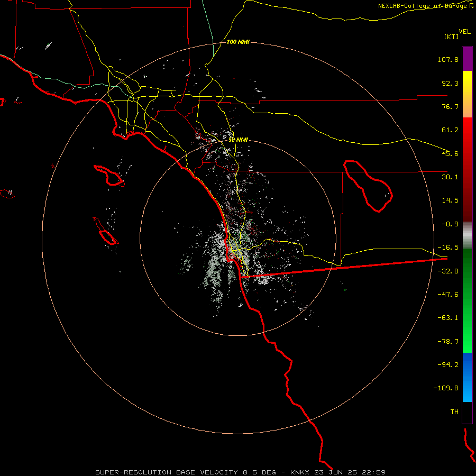Click the TH label below the scale
The width and height of the screenshot is (476, 476).
[454, 412]
